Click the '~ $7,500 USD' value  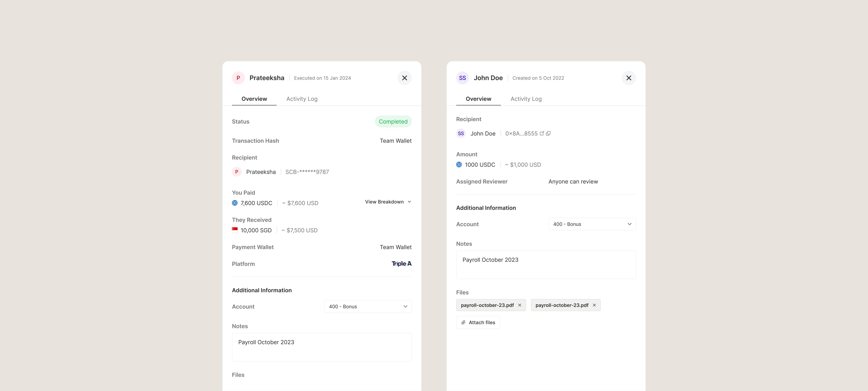coord(300,230)
